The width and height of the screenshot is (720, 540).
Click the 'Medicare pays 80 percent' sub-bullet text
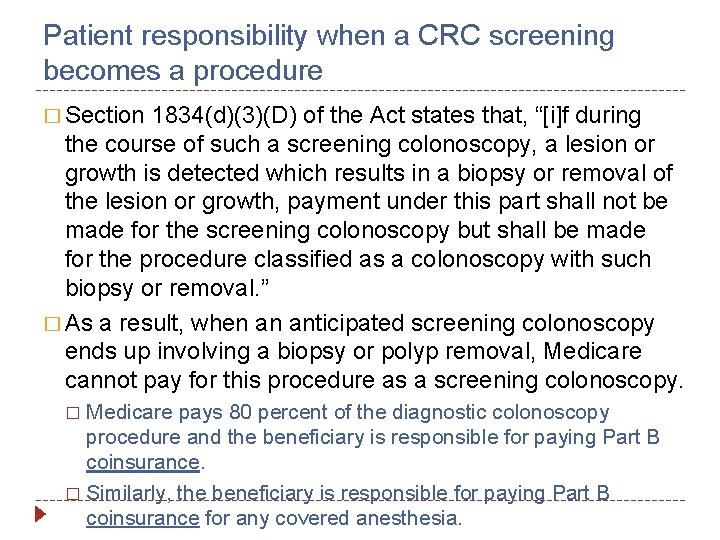(348, 412)
